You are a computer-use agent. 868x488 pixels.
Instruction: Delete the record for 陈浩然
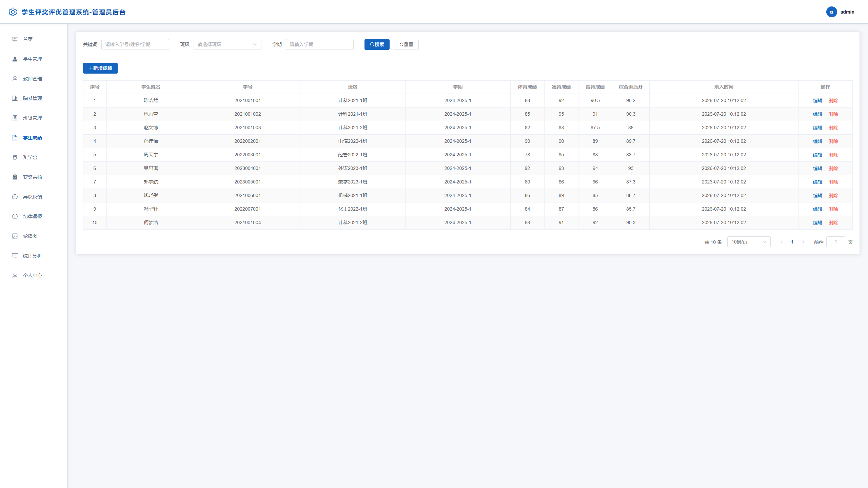pos(833,101)
